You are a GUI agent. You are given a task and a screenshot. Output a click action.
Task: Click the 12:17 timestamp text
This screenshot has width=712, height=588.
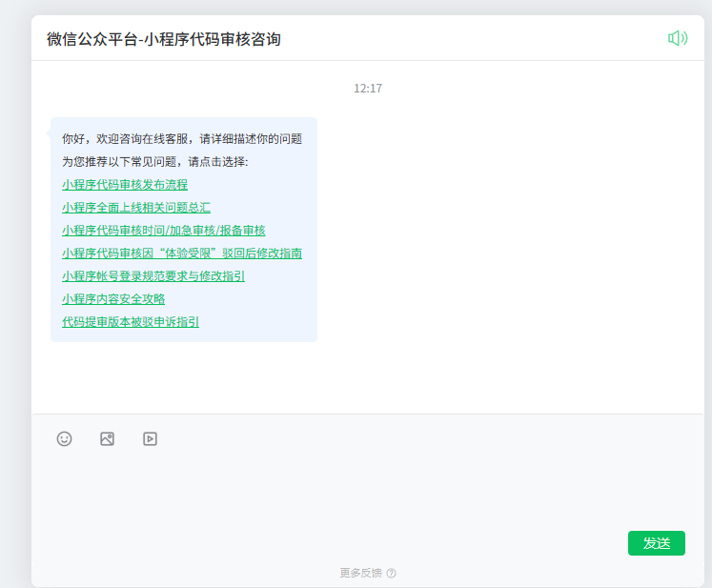coord(368,88)
